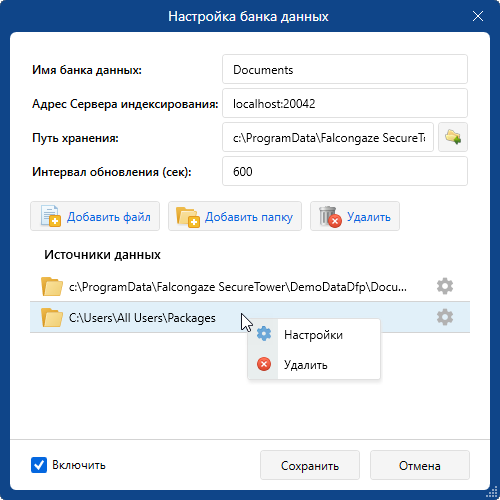Select the DemoDataDfp data source row

coord(250,286)
